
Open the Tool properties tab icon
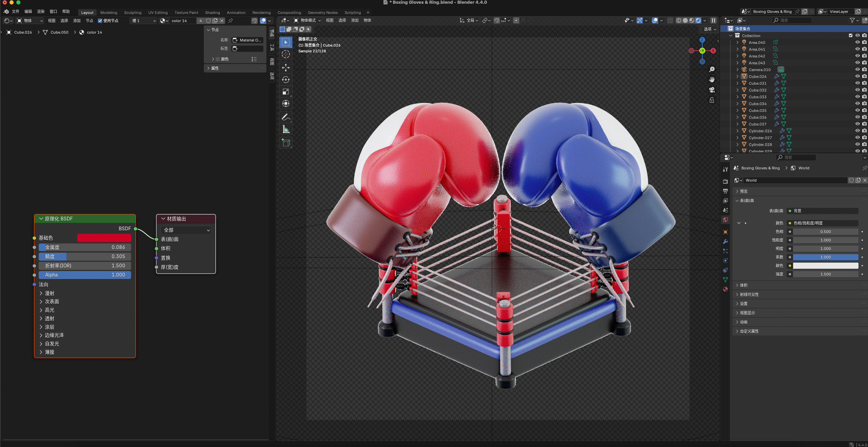pyautogui.click(x=725, y=169)
